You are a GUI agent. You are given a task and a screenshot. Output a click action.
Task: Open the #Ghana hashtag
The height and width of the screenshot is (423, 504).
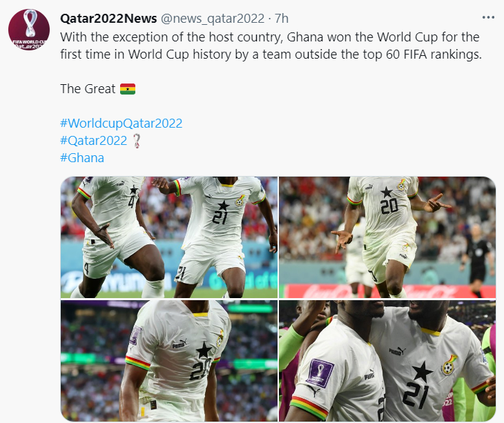[82, 158]
